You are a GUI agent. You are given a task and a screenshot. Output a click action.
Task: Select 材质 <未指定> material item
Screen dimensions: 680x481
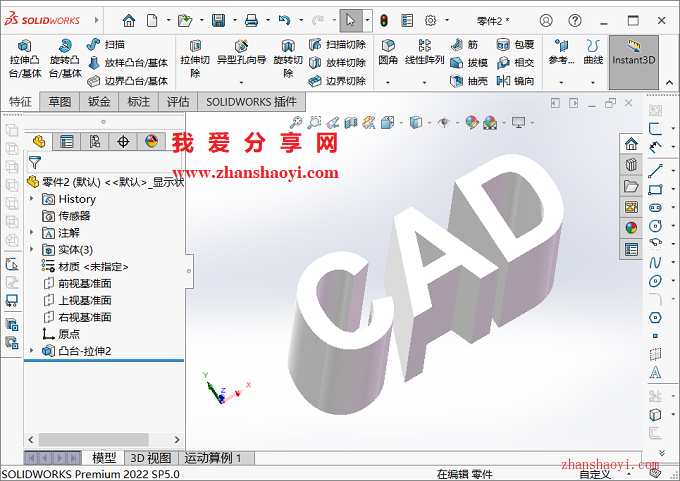pyautogui.click(x=85, y=266)
